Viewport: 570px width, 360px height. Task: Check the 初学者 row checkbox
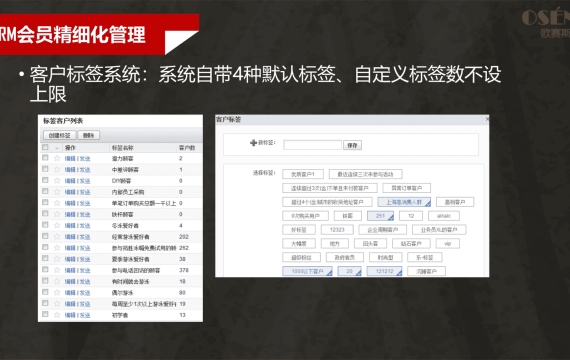coord(45,314)
